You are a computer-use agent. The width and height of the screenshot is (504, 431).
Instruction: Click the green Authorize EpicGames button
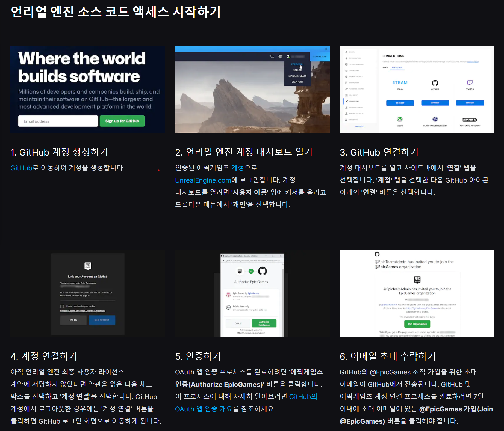coord(264,323)
